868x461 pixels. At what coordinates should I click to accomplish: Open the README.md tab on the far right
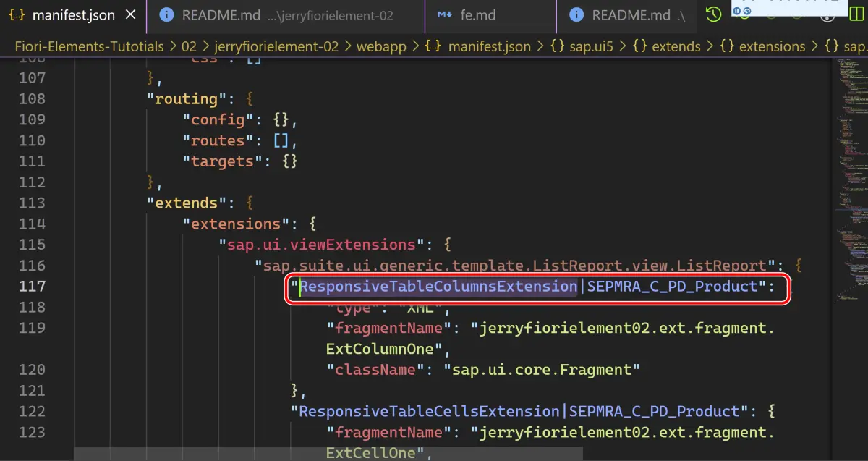(626, 15)
